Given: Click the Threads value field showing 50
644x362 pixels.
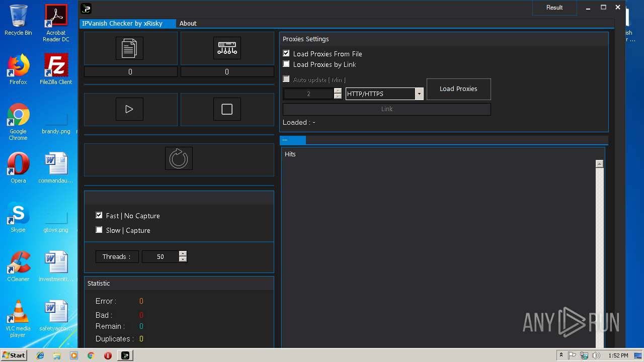Looking at the screenshot, I should (x=160, y=256).
